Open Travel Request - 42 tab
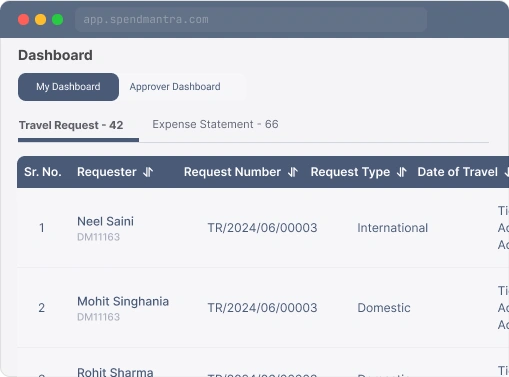This screenshot has height=377, width=509. tap(71, 125)
